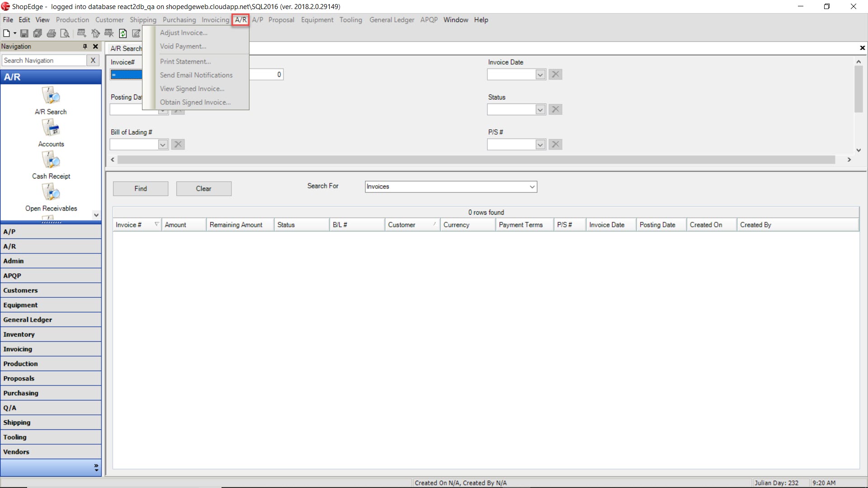The width and height of the screenshot is (868, 488).
Task: Switch to the A/R Search tab
Action: (x=126, y=48)
